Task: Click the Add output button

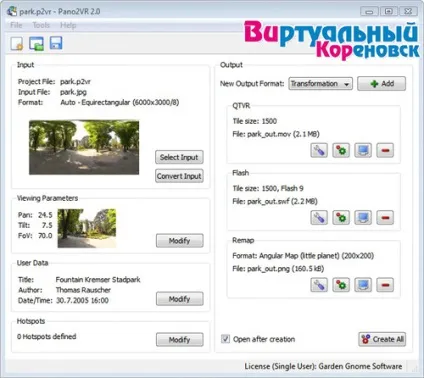Action: (x=382, y=84)
